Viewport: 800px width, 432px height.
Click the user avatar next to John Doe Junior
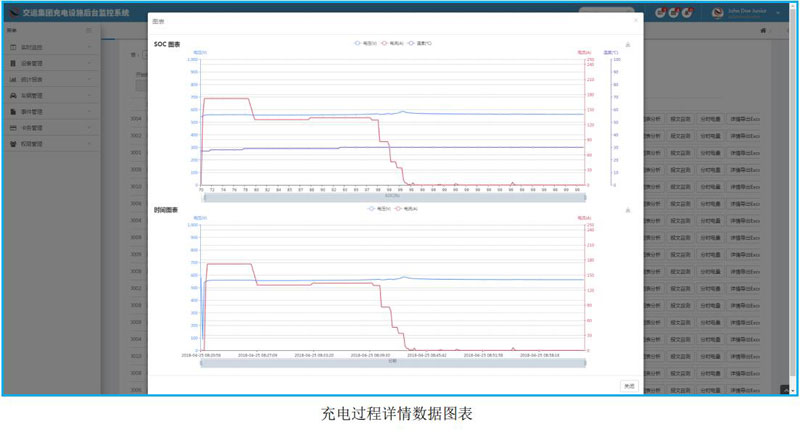[x=717, y=13]
